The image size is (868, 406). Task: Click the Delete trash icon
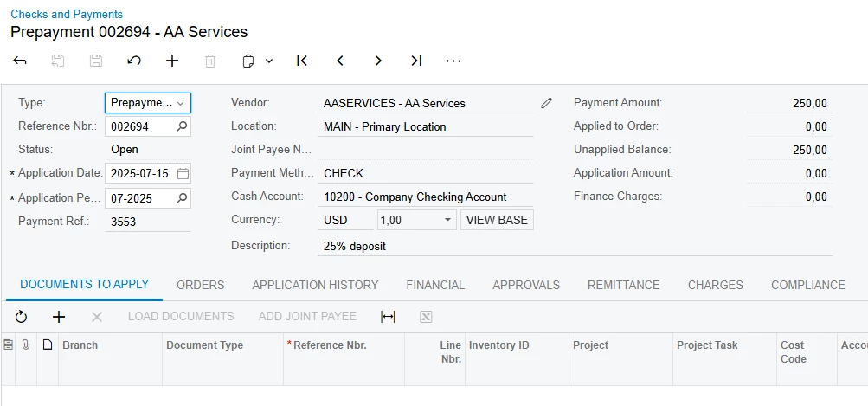[210, 61]
